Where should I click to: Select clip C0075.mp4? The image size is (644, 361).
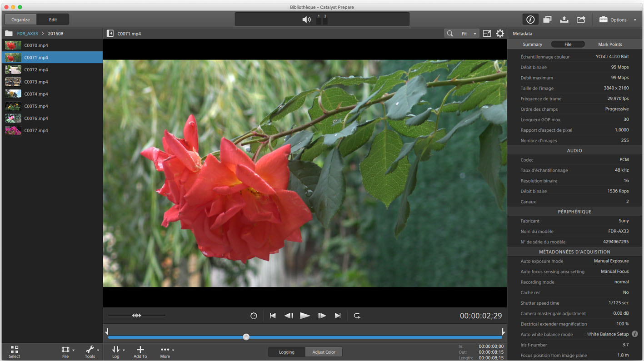point(52,106)
